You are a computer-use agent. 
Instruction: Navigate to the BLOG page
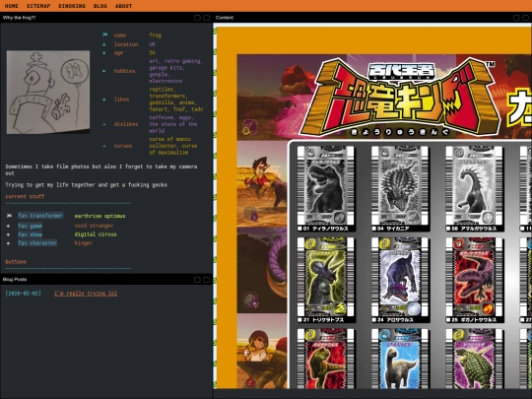click(100, 6)
